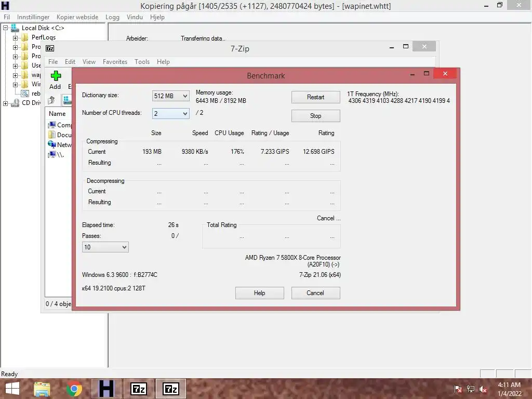Open the Kopier webside menu
Image resolution: width=532 pixels, height=399 pixels.
click(x=77, y=17)
